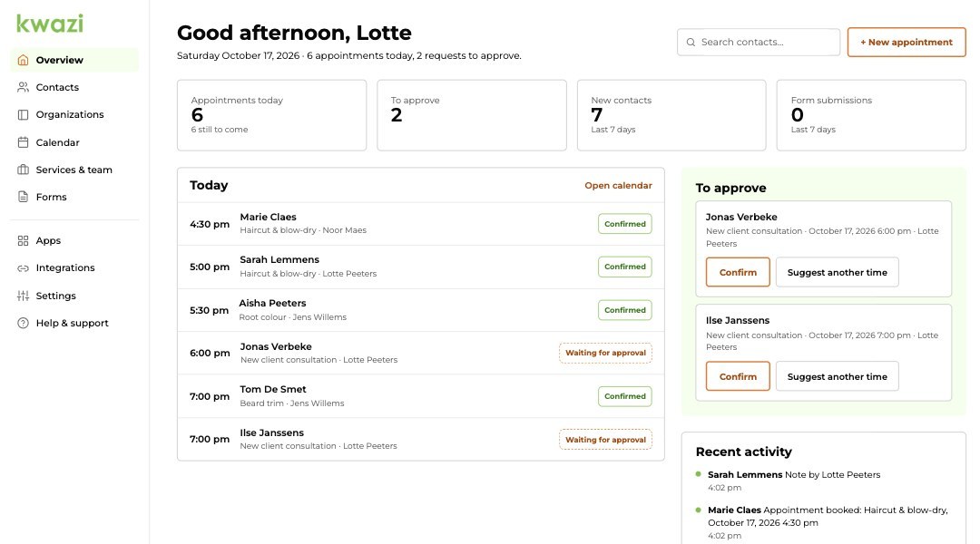Viewport: 980px width, 544px height.
Task: Focus the Search contacts field
Action: click(x=758, y=43)
